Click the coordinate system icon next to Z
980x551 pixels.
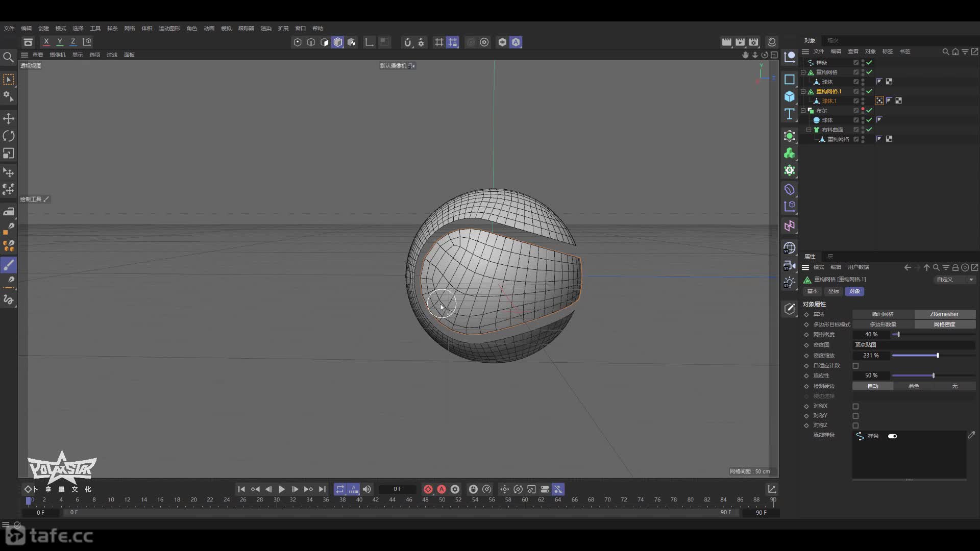pyautogui.click(x=87, y=42)
